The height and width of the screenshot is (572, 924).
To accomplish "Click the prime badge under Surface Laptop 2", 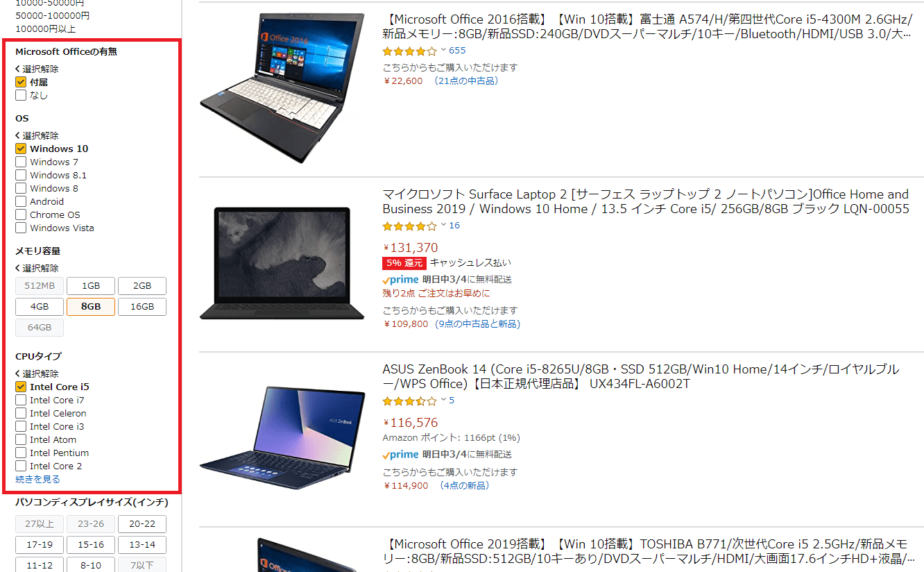I will tap(400, 279).
